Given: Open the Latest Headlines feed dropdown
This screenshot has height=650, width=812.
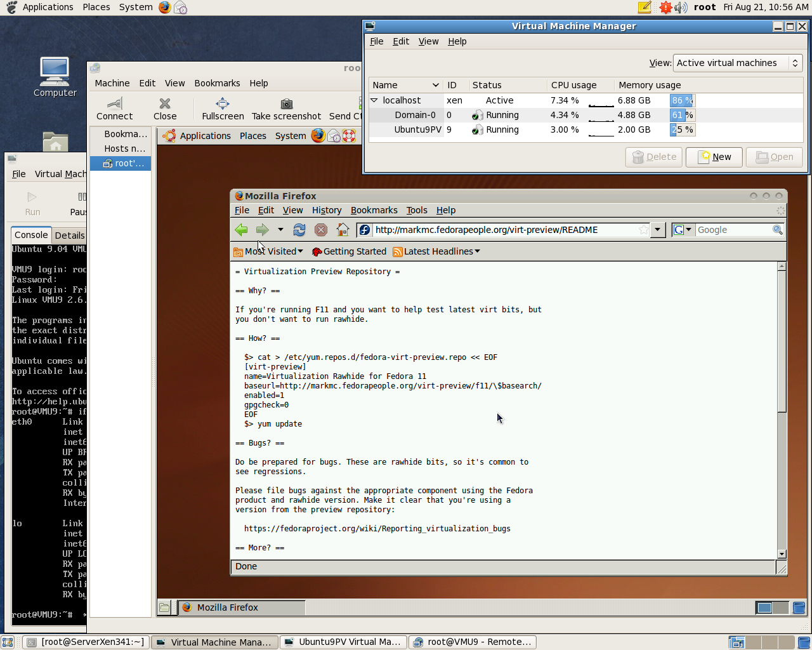Looking at the screenshot, I should [436, 251].
